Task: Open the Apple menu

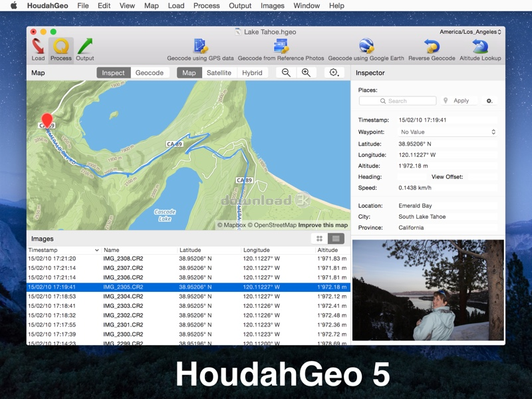Action: 13,5
